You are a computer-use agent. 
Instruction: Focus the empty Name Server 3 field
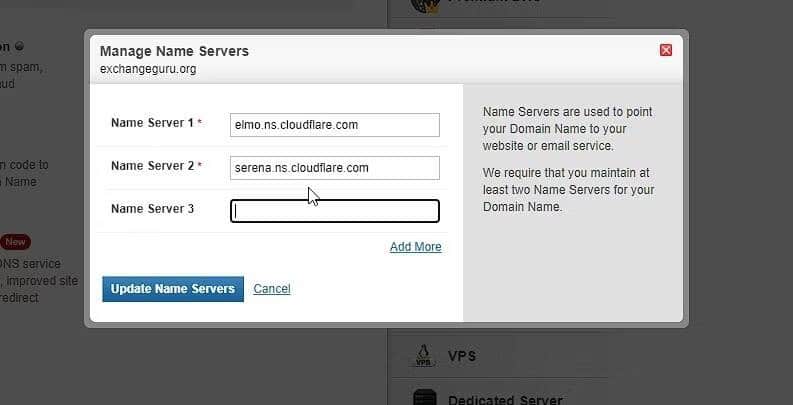[335, 211]
